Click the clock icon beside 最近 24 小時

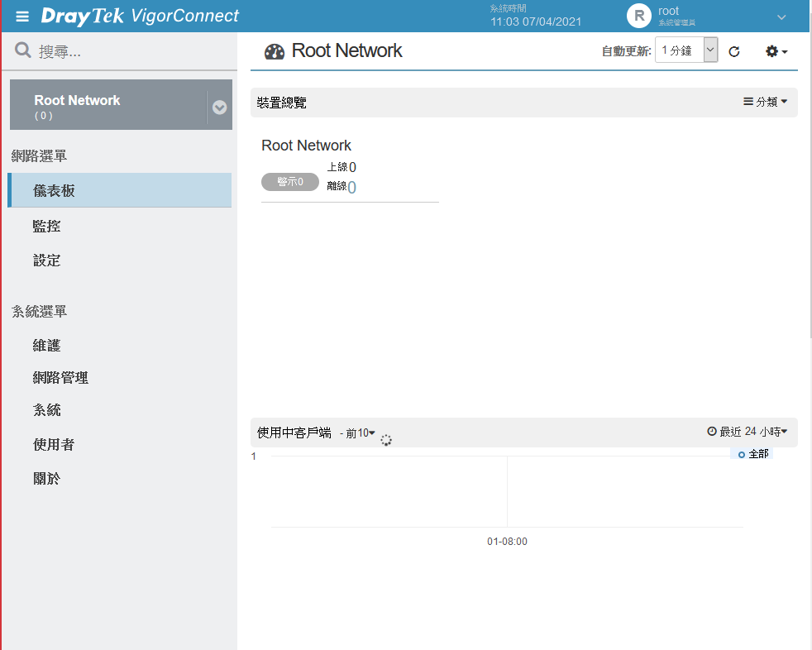click(x=712, y=432)
